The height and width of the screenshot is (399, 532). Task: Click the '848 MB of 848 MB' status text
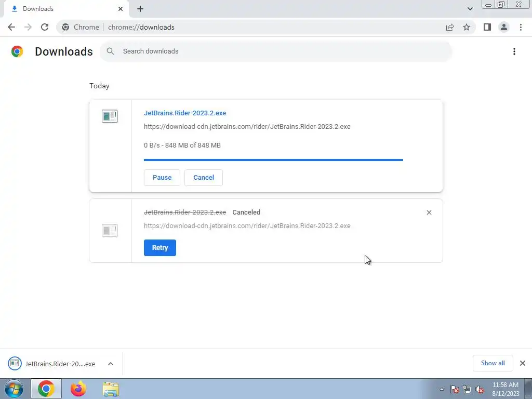pos(193,145)
